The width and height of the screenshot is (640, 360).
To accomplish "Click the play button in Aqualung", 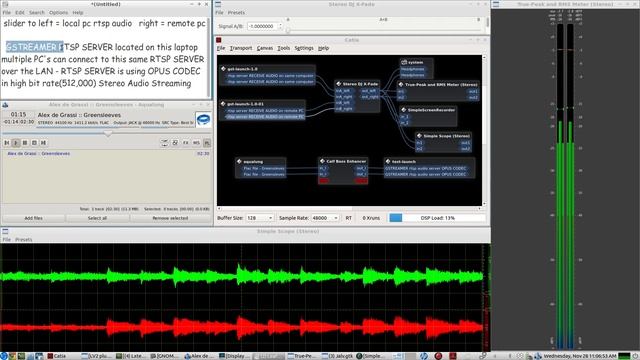I will click(x=16, y=142).
